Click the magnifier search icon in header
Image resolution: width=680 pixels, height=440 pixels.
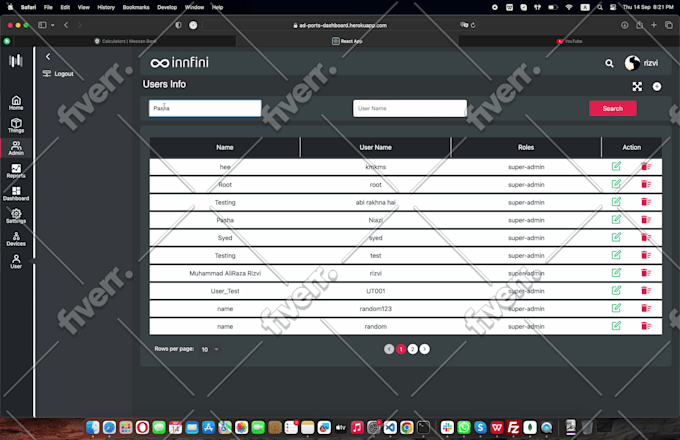[x=609, y=63]
